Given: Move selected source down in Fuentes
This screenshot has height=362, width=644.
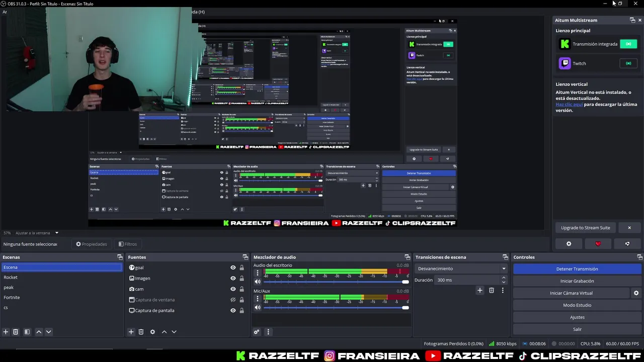Looking at the screenshot, I should tap(174, 332).
